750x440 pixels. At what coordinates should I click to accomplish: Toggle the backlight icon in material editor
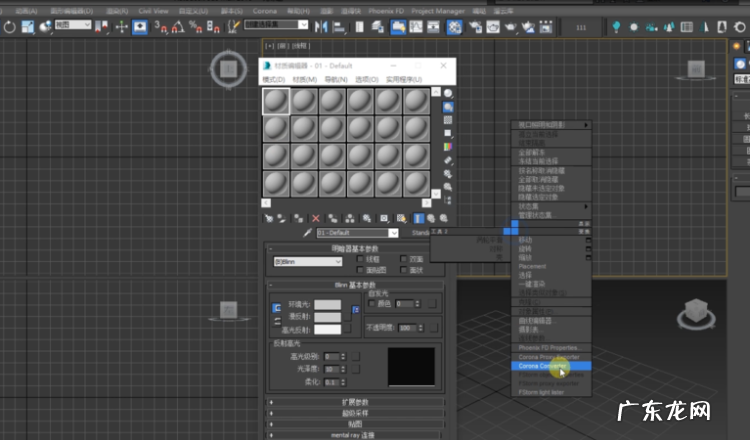click(448, 107)
